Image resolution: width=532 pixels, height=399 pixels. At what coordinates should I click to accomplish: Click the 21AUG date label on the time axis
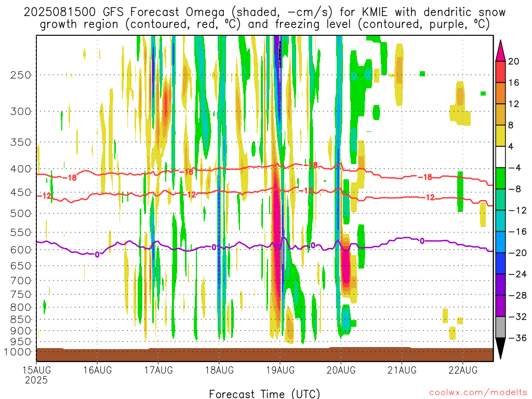402,370
